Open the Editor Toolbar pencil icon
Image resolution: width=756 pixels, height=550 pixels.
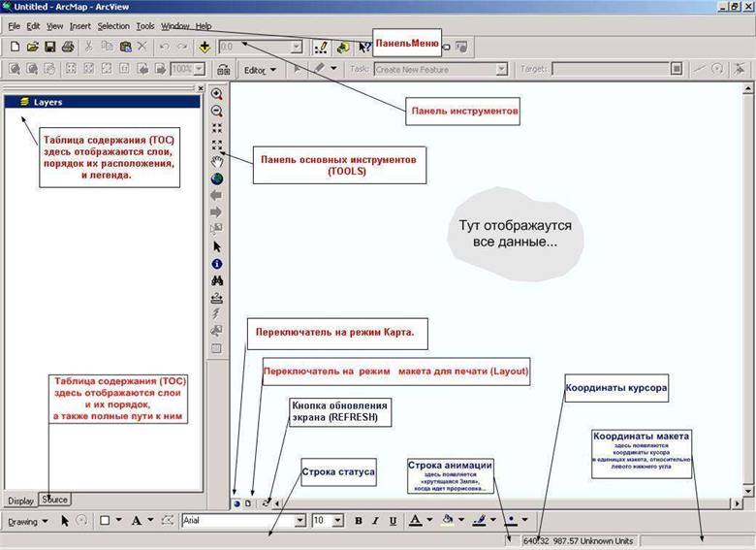point(320,47)
